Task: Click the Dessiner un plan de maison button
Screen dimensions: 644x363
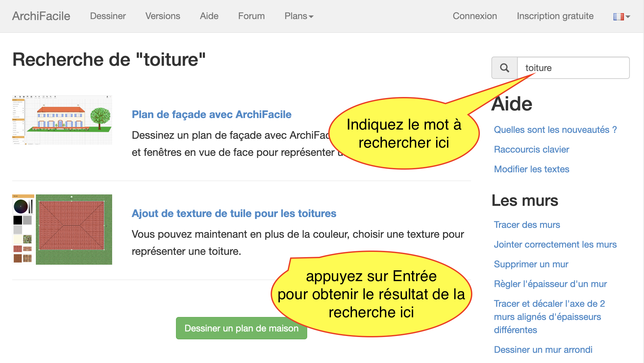Action: coord(241,328)
